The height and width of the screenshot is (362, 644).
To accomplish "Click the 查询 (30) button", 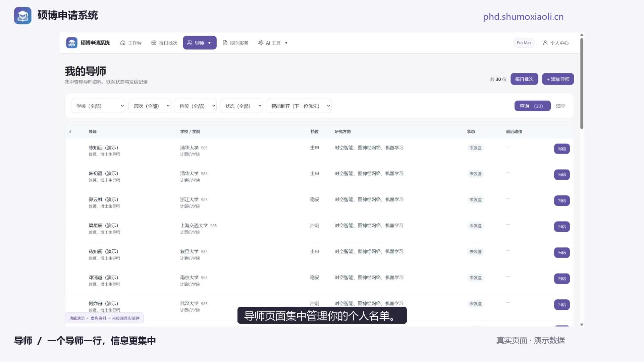I will pyautogui.click(x=532, y=106).
